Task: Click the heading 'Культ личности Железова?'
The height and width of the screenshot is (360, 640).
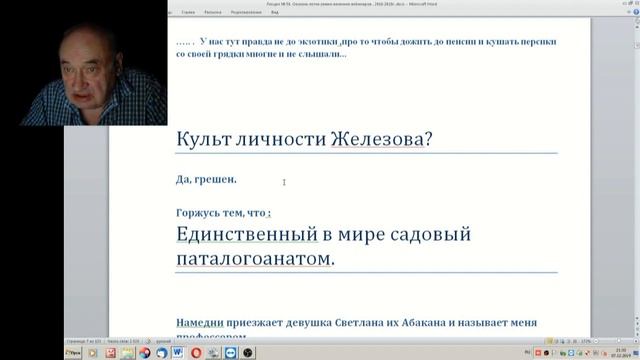Action: [x=304, y=139]
